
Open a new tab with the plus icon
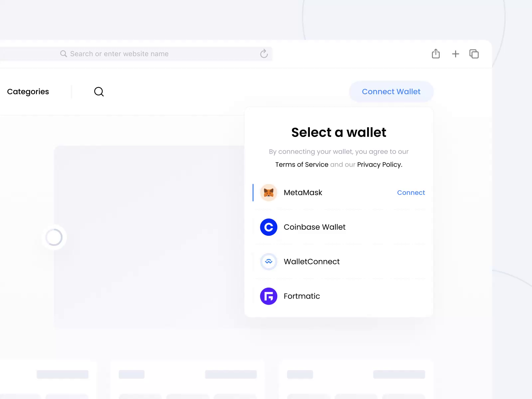(455, 54)
